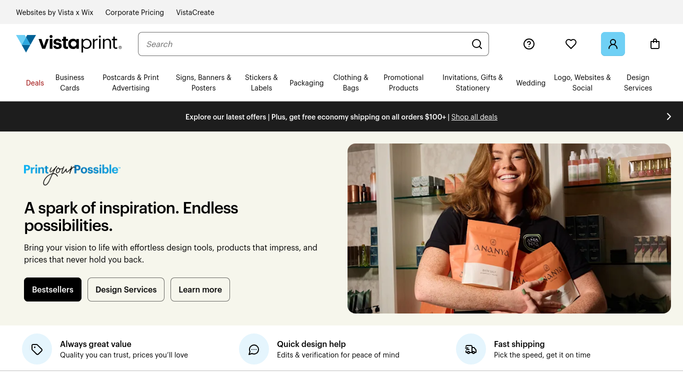Click the delivery truck shipping icon
The image size is (683, 384).
pyautogui.click(x=471, y=349)
